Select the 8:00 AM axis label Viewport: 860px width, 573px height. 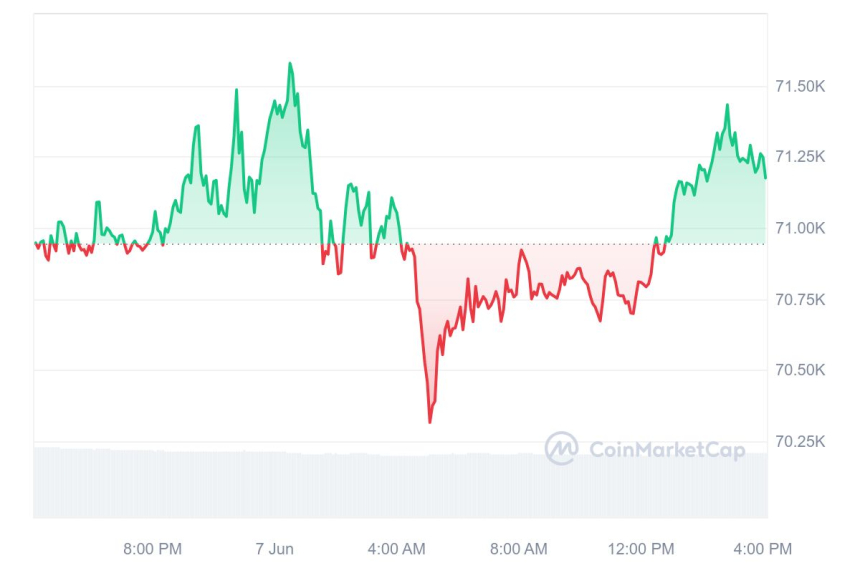519,548
